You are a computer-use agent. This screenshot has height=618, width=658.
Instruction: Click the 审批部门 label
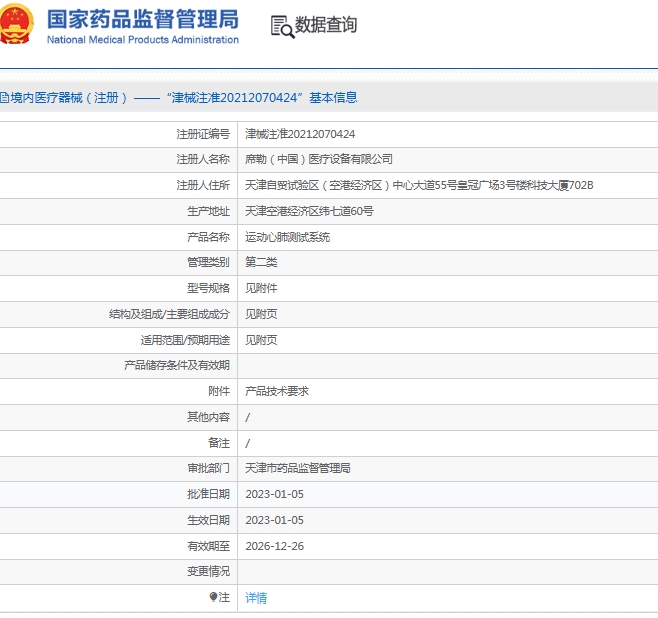pos(209,468)
